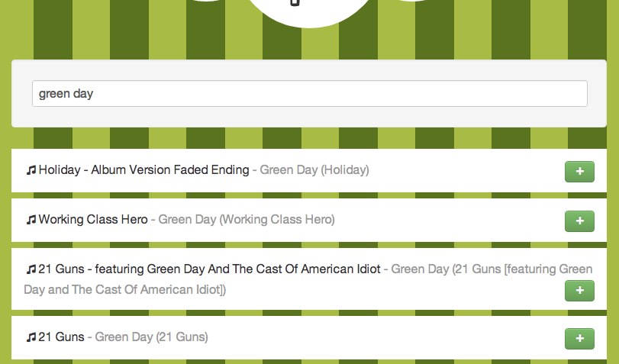The width and height of the screenshot is (619, 364).
Task: Add Working Class Hero with plus button
Action: coord(579,221)
